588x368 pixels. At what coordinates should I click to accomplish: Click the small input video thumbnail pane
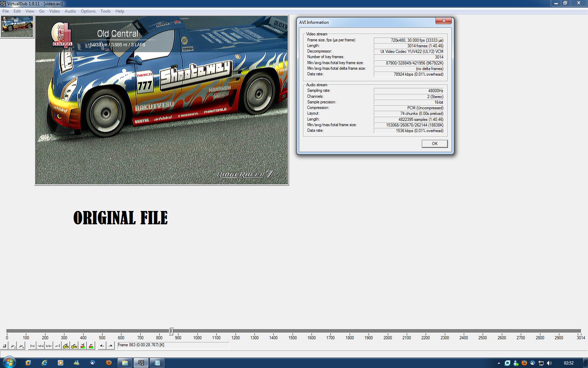pos(17,27)
